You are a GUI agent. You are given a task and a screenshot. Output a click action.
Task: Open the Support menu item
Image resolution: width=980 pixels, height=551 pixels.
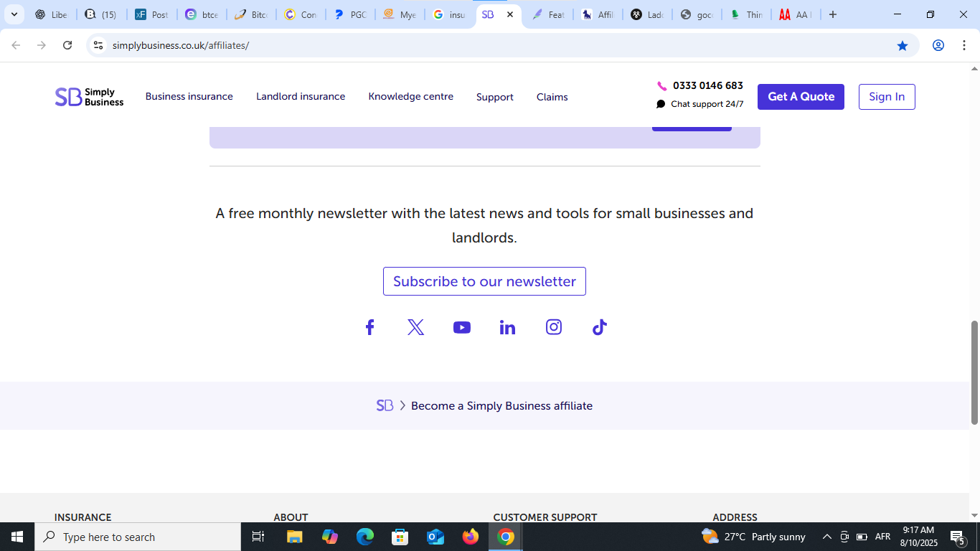tap(495, 97)
